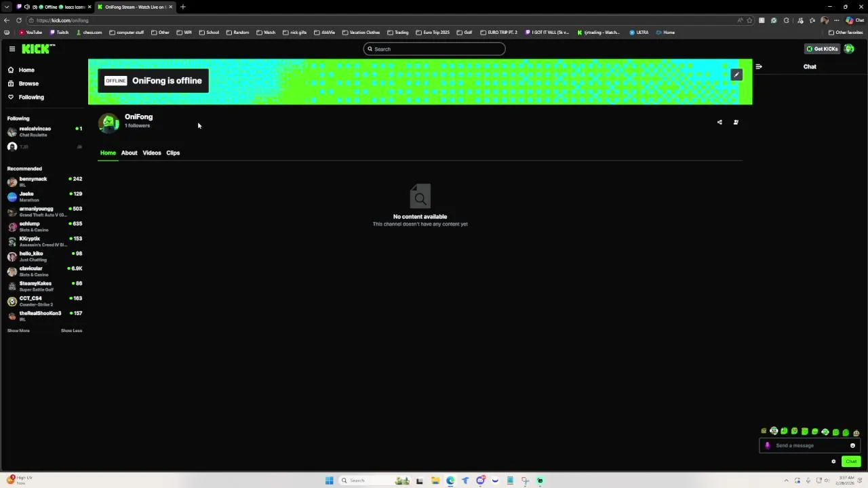Click the green KICK logo
The height and width of the screenshot is (488, 868).
[37, 49]
